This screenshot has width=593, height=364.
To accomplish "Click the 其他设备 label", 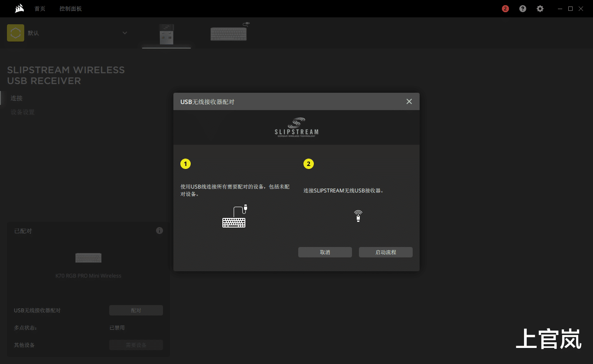I will coord(24,345).
